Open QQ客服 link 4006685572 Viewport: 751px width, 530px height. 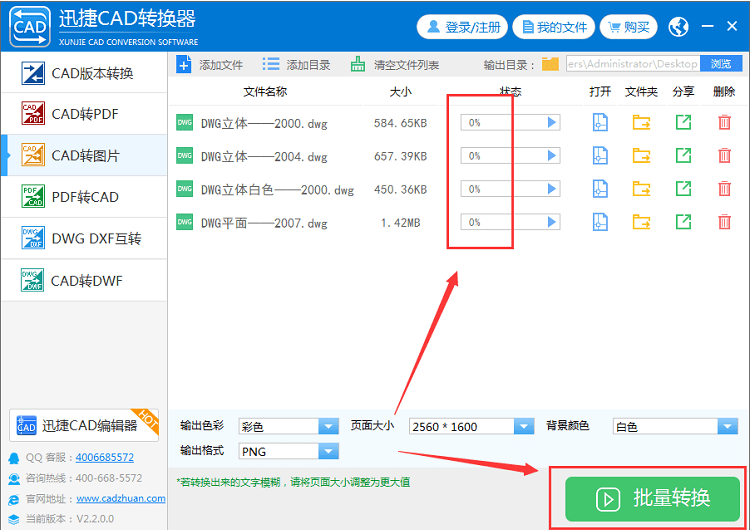104,457
